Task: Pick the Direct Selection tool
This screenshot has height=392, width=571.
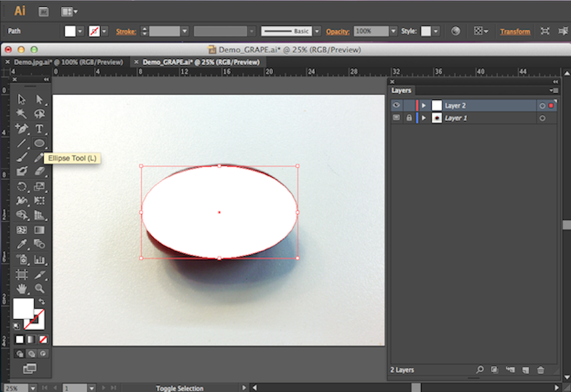Action: [x=39, y=99]
